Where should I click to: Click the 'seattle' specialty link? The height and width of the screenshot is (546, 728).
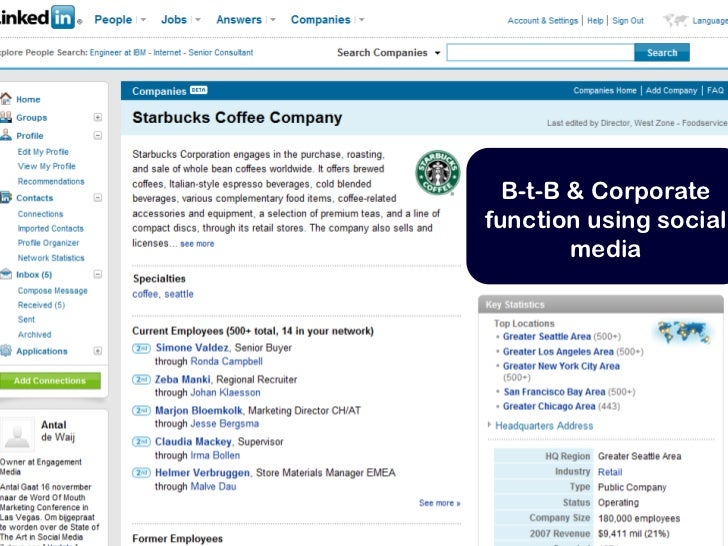tap(179, 294)
